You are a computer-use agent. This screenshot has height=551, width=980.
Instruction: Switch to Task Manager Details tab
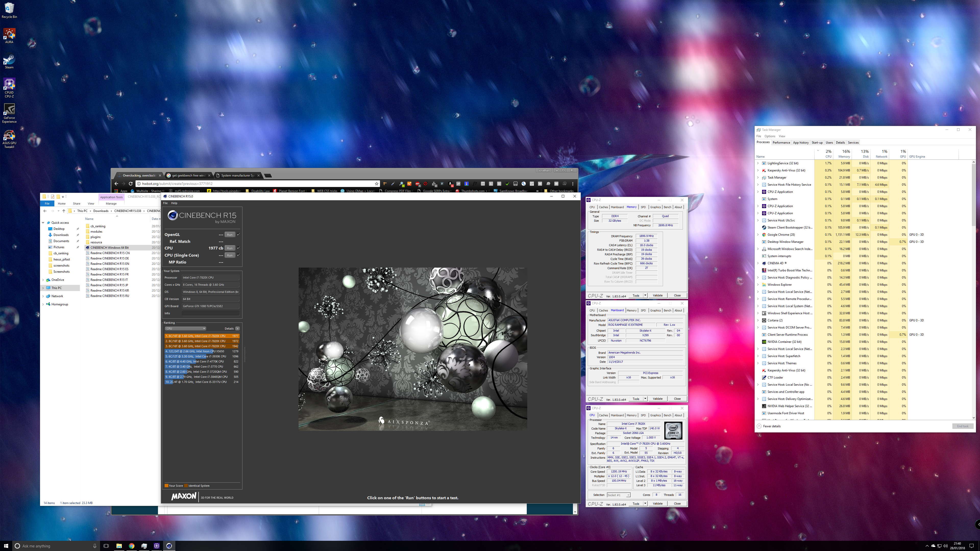click(840, 143)
